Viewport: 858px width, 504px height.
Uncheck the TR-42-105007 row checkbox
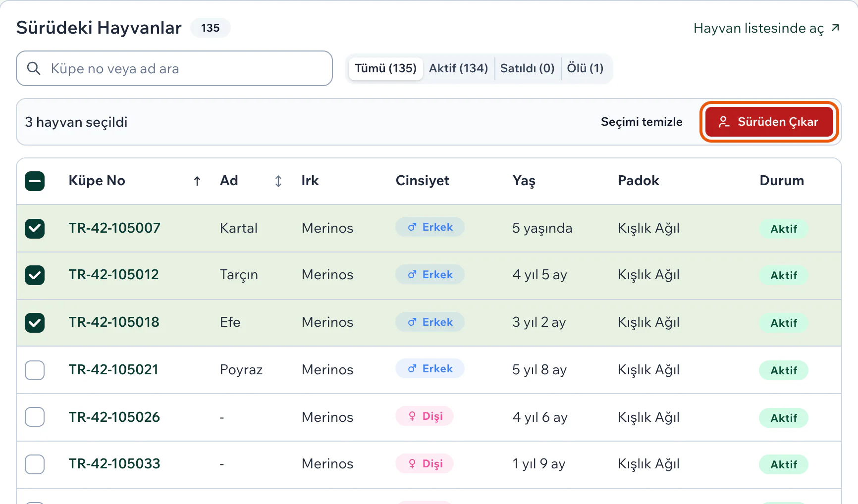pyautogui.click(x=35, y=229)
